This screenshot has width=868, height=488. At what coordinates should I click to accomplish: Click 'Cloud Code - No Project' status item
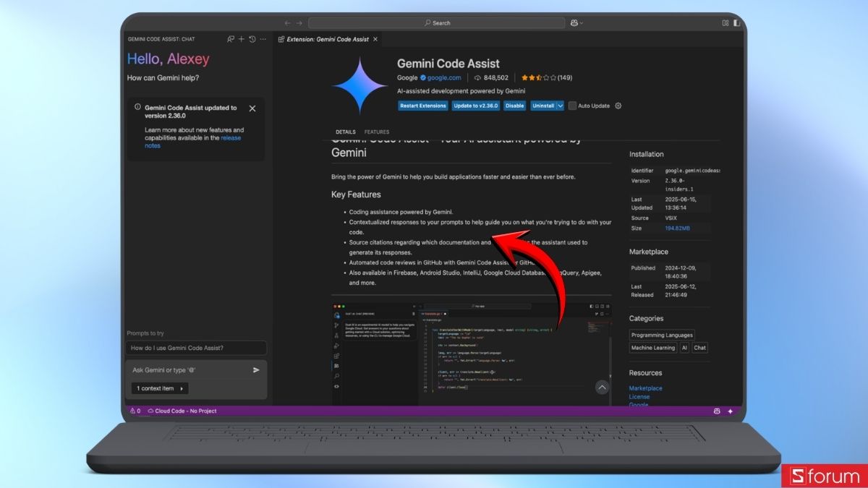182,411
